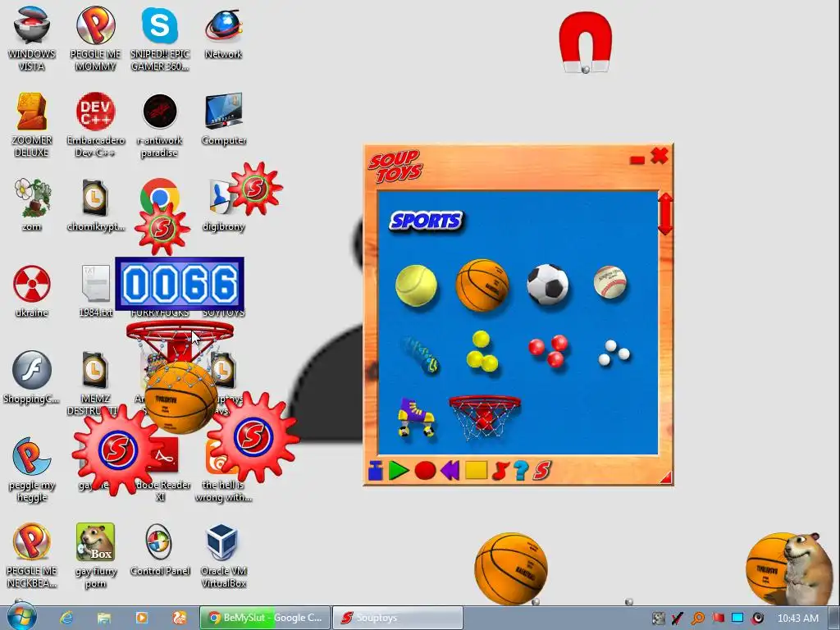
Task: Select the soccer ball toy
Action: tap(547, 285)
